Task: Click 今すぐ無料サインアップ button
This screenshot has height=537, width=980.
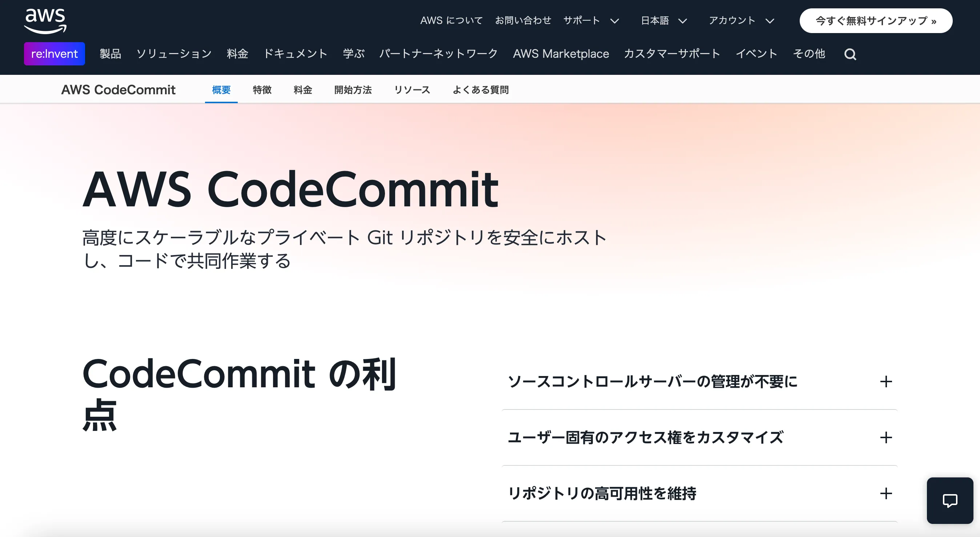Action: click(x=876, y=21)
